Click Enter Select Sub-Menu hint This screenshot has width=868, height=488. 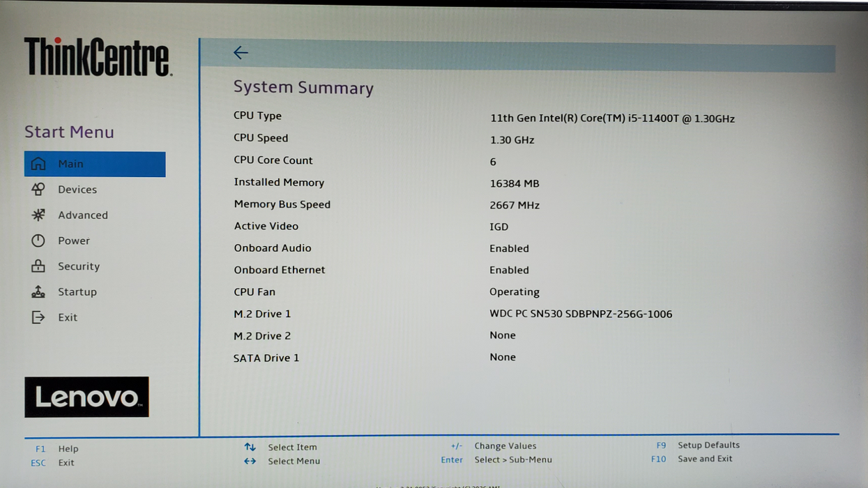click(496, 459)
